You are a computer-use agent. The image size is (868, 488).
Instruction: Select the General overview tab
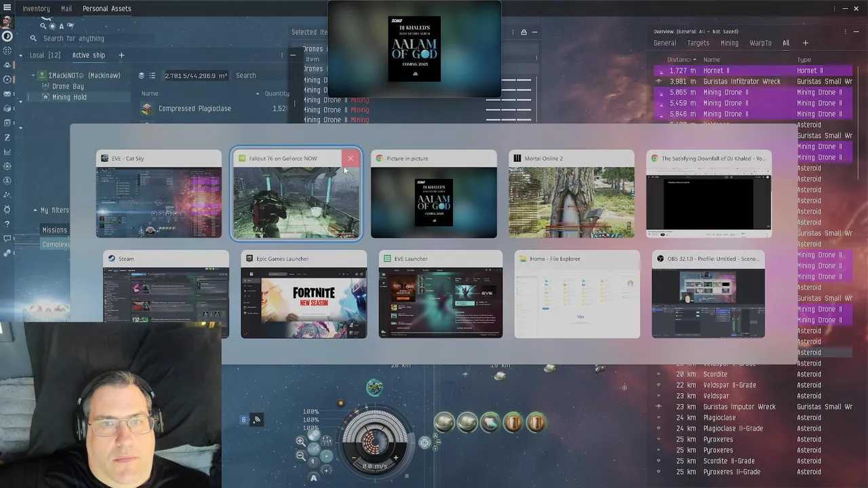pos(665,43)
